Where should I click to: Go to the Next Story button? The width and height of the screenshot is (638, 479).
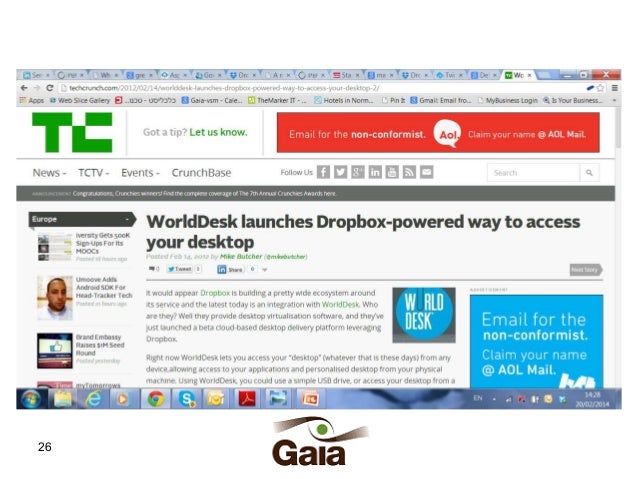[x=586, y=269]
